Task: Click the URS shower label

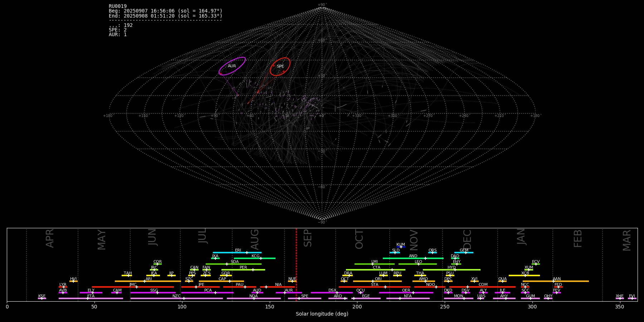Action: [482, 296]
